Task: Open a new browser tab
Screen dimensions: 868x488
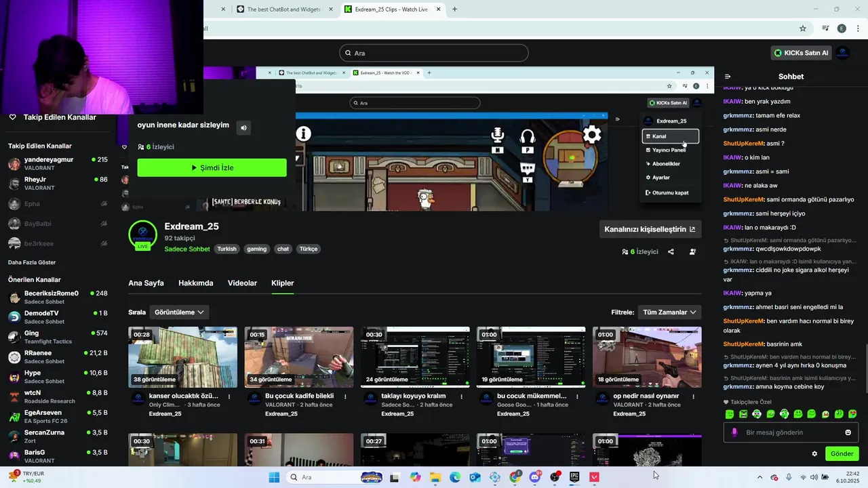Action: coord(454,9)
